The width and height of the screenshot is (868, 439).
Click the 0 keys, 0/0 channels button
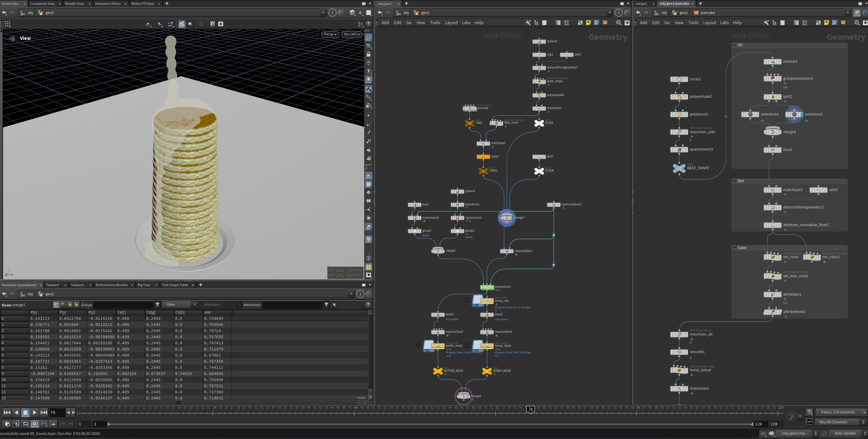838,412
